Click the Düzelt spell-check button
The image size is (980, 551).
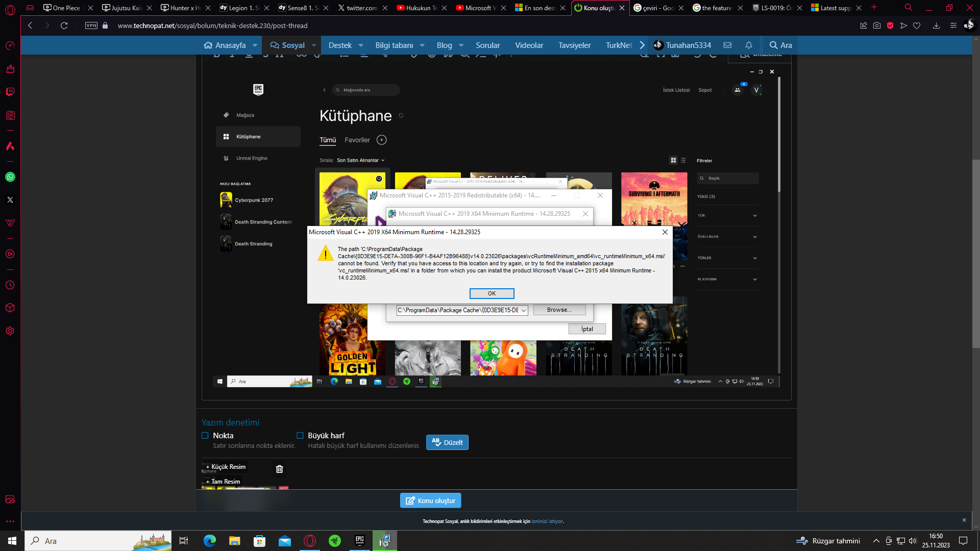tap(447, 442)
